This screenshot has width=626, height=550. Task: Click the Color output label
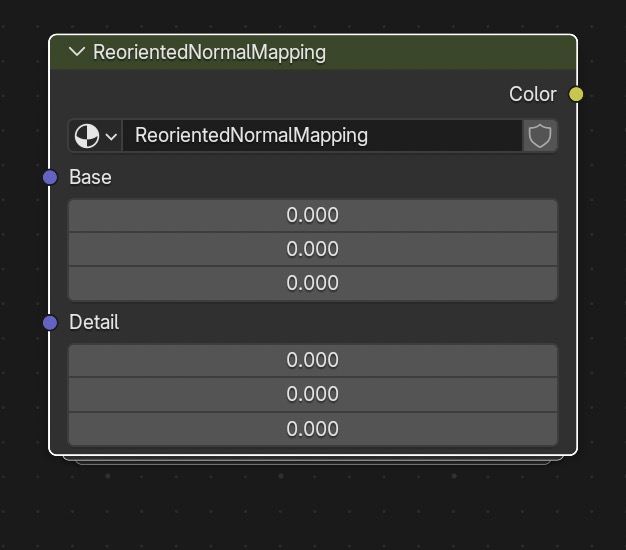click(533, 94)
